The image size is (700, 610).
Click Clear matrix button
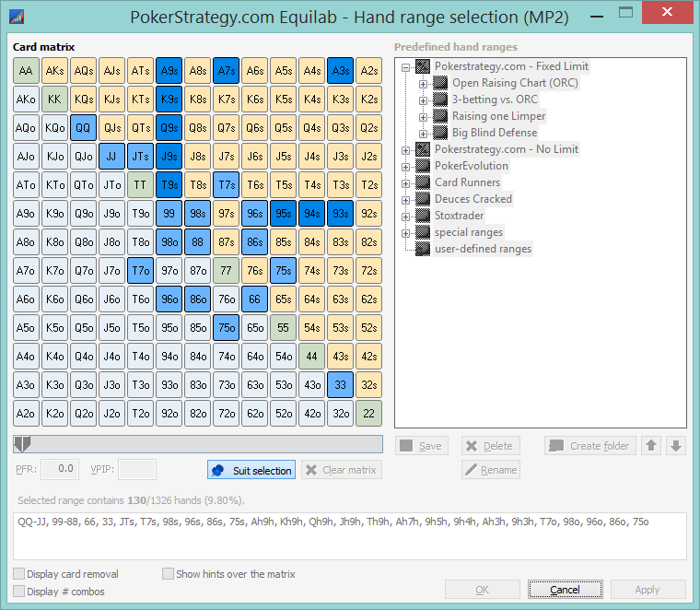342,470
